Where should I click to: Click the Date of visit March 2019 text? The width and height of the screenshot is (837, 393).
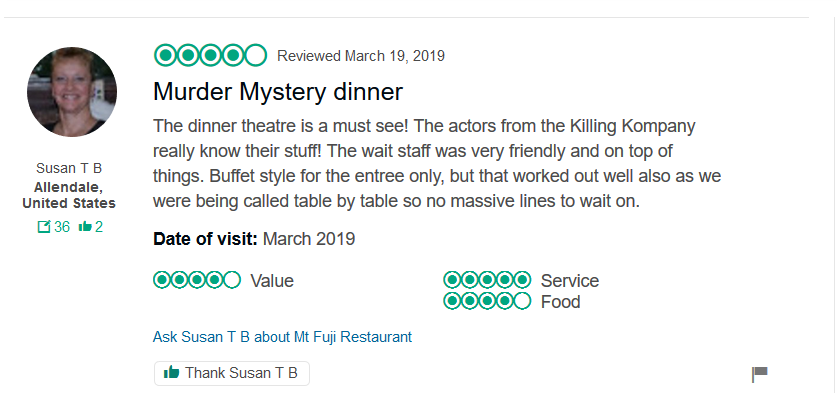coord(254,239)
